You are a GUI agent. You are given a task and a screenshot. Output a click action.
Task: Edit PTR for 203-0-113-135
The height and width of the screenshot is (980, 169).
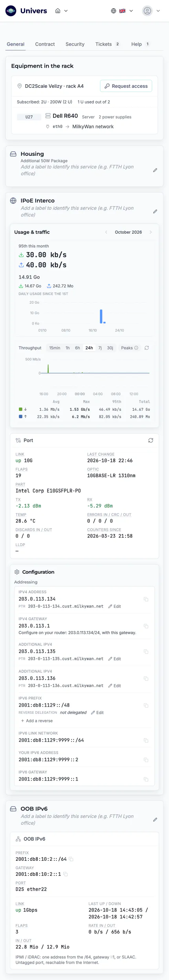point(115,659)
